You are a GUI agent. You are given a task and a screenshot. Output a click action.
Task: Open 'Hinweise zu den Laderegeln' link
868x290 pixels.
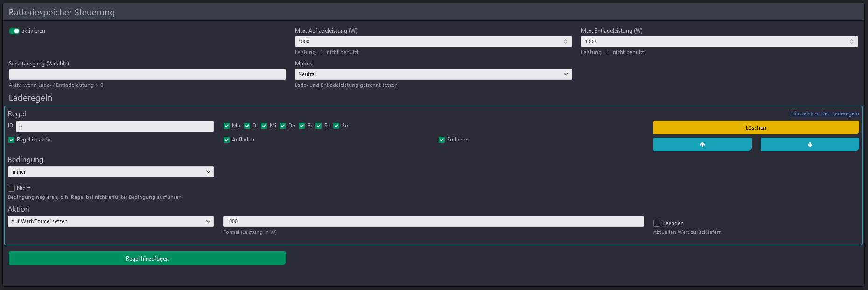tap(824, 113)
